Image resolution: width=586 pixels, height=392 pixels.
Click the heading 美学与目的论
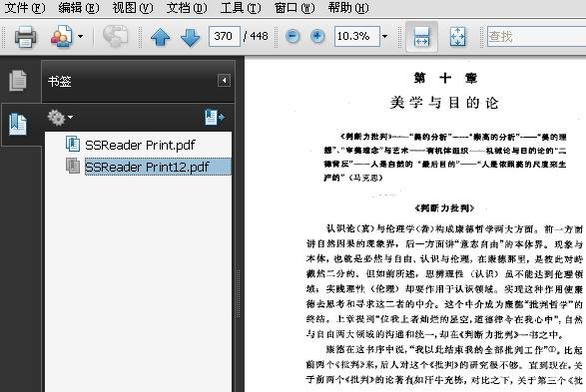pyautogui.click(x=444, y=103)
